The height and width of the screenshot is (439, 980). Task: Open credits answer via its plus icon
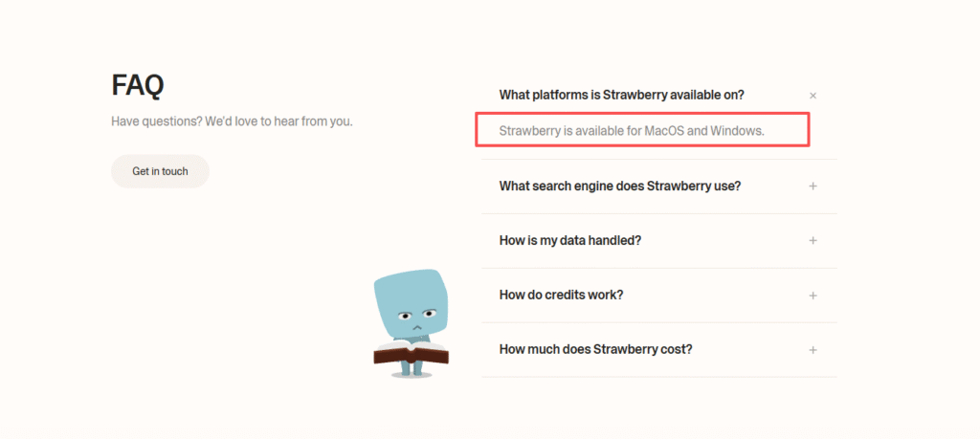[813, 295]
